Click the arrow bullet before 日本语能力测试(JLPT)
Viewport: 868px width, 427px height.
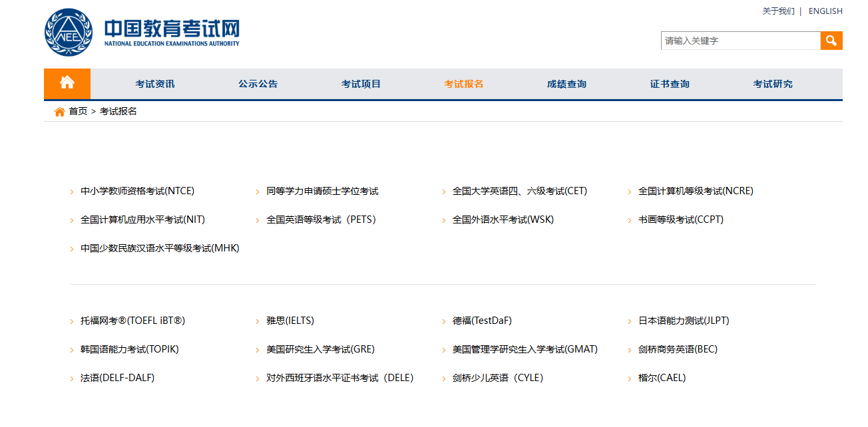click(630, 321)
